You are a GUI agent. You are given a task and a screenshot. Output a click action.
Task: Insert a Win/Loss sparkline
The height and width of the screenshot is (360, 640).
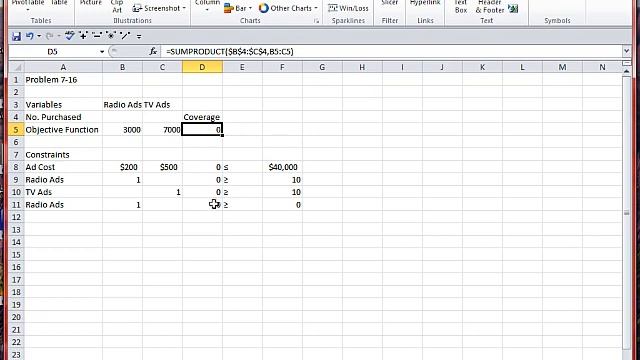[348, 8]
